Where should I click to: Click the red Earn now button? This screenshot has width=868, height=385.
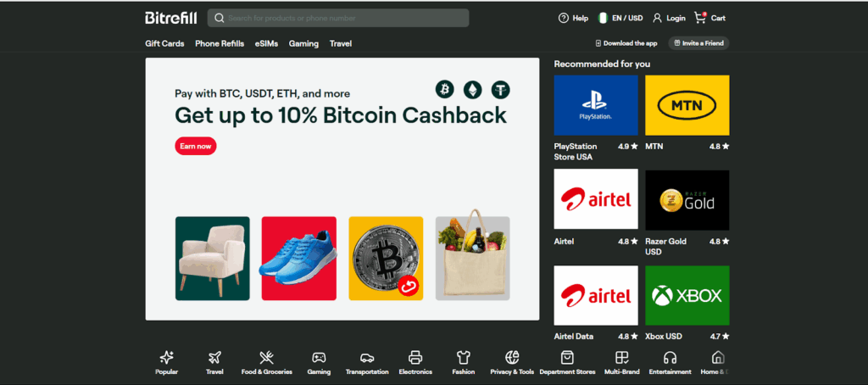196,146
